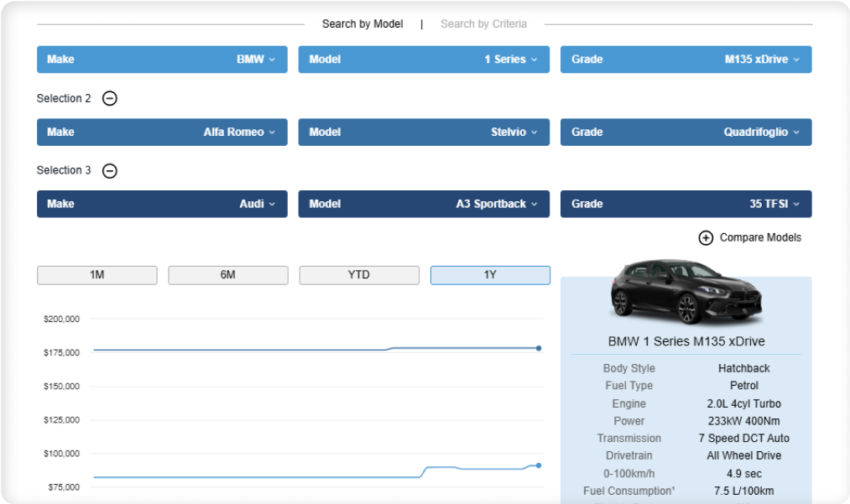
Task: Click the $200,000 axis label
Action: (61, 320)
